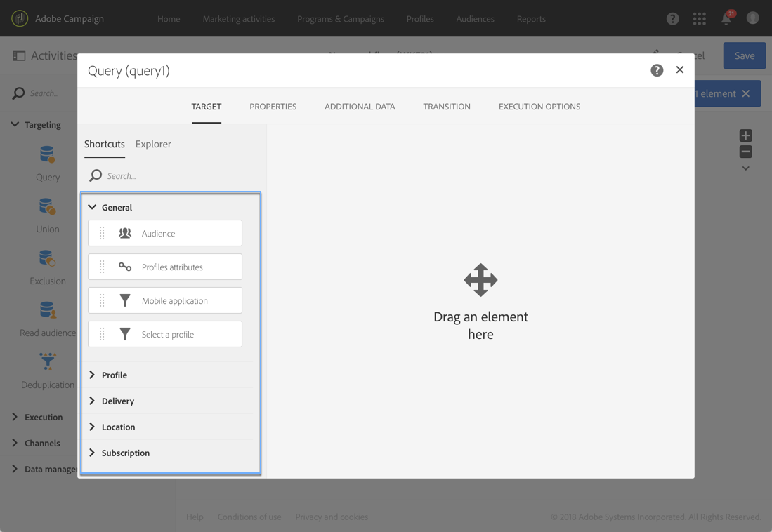Select the Query activity icon in the palette
The image size is (772, 532).
tap(47, 154)
